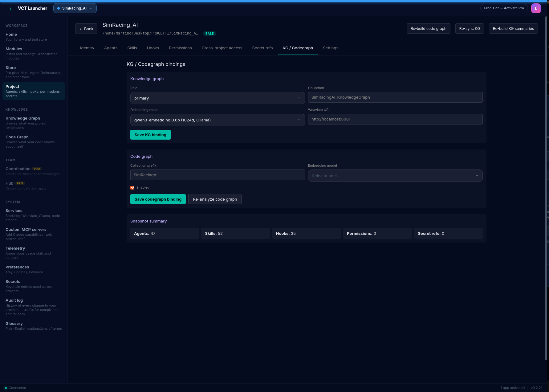The width and height of the screenshot is (549, 392).
Task: Click Re-sync KG button
Action: [x=470, y=29]
